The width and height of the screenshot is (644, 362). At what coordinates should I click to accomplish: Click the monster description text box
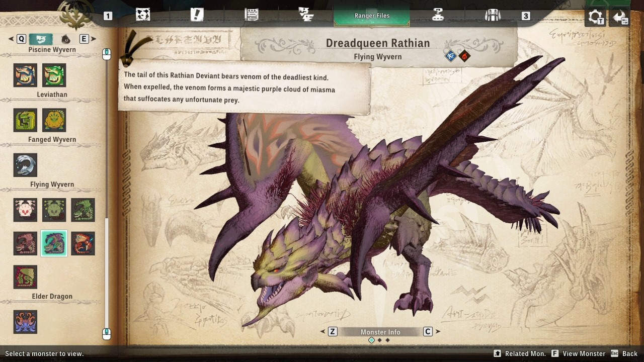tap(245, 88)
